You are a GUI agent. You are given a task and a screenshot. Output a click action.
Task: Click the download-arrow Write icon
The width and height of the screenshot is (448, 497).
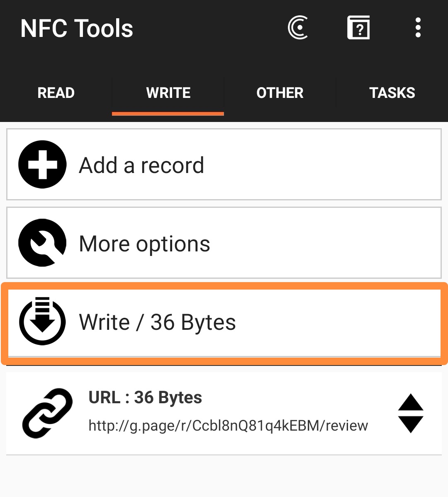pos(42,321)
